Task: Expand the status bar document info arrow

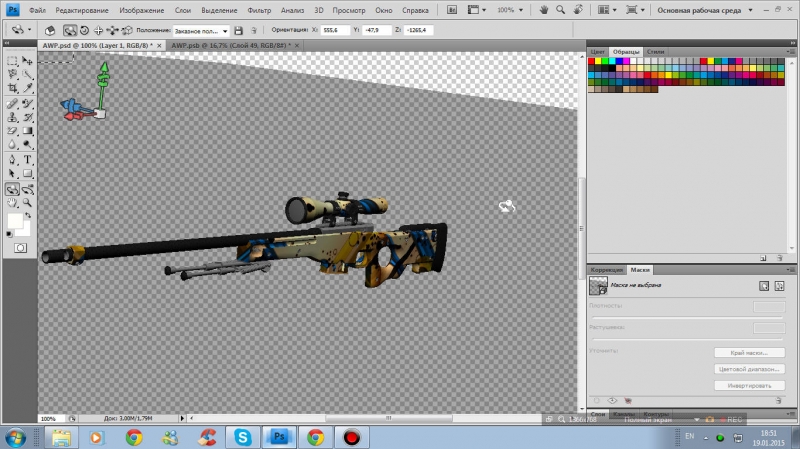Action: (182, 418)
